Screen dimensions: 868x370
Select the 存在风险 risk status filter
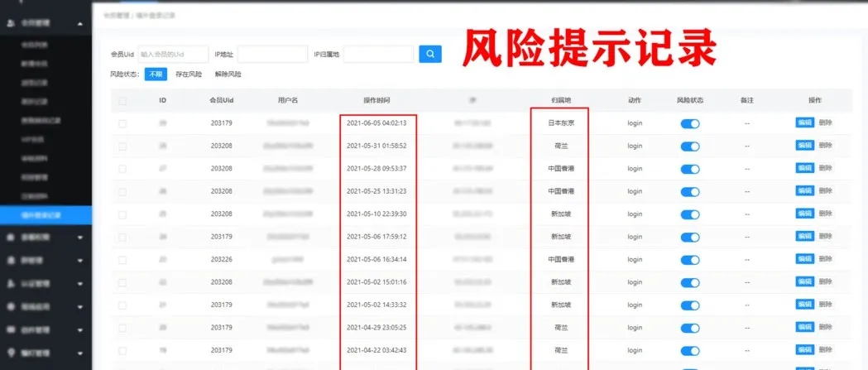point(189,74)
